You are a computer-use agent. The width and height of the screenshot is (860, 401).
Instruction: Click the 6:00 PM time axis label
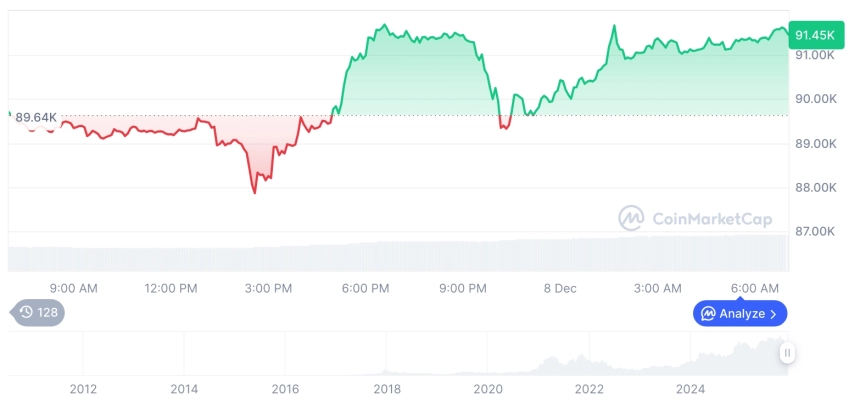365,289
